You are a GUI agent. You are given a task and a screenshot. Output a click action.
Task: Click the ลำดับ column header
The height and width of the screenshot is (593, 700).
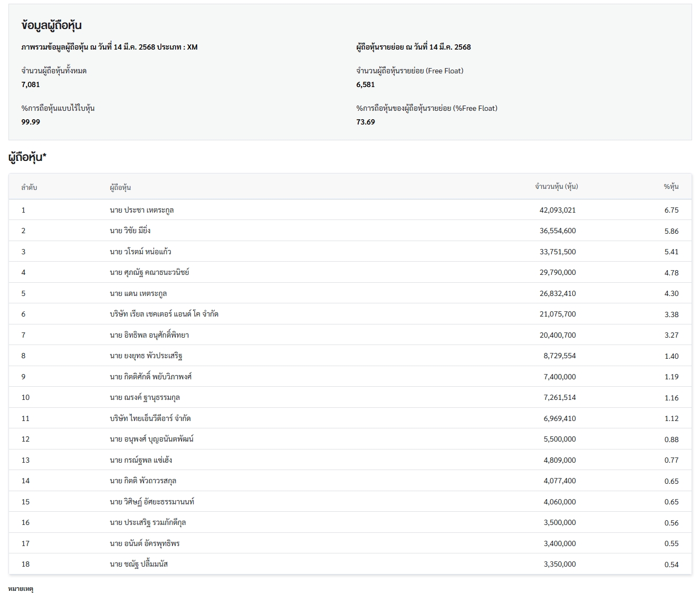coord(29,187)
